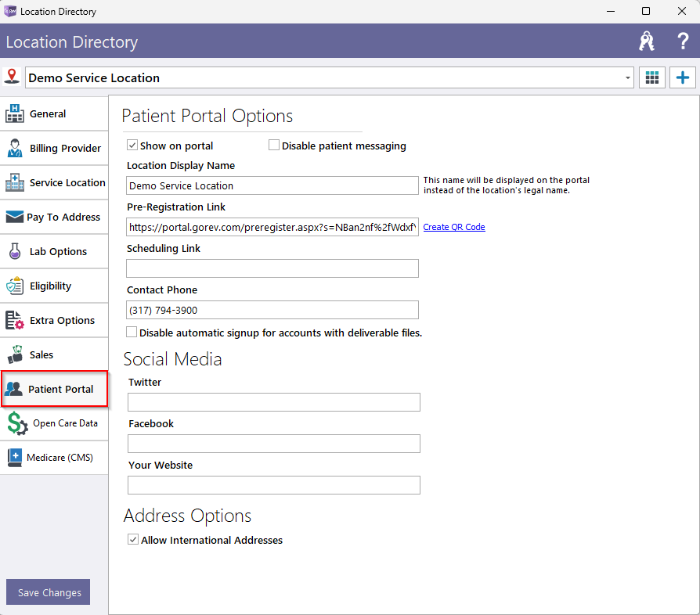Open the security keys icon in header
700x615 pixels.
click(647, 41)
